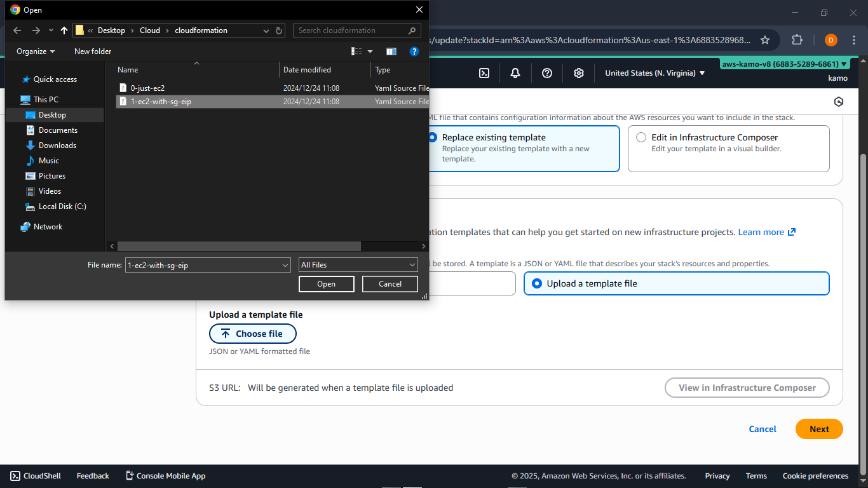Open the AWS notifications bell
This screenshot has height=488, width=868.
pyautogui.click(x=515, y=73)
